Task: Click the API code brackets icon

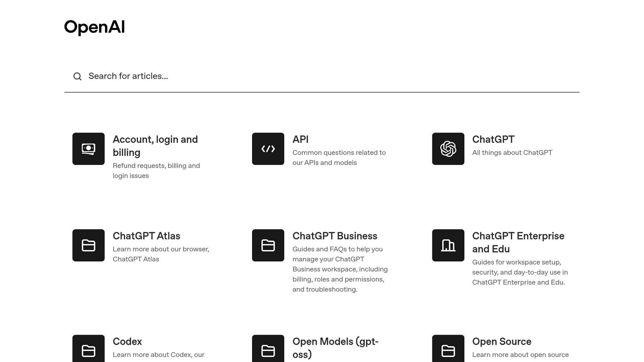Action: click(268, 149)
